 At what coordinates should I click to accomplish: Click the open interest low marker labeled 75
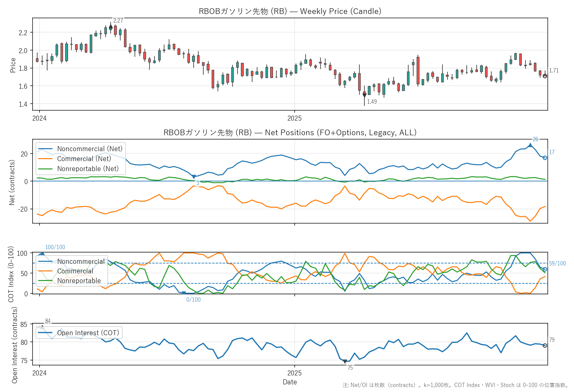coord(345,361)
